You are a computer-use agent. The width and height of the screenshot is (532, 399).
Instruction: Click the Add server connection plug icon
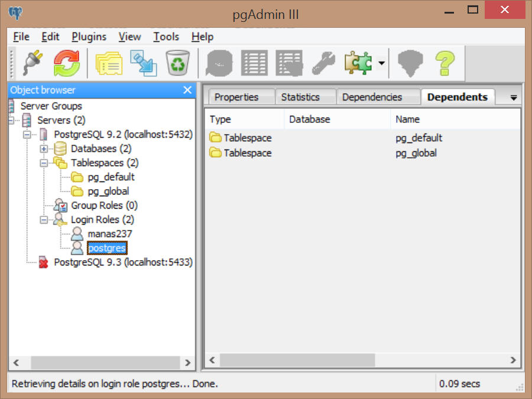[33, 63]
